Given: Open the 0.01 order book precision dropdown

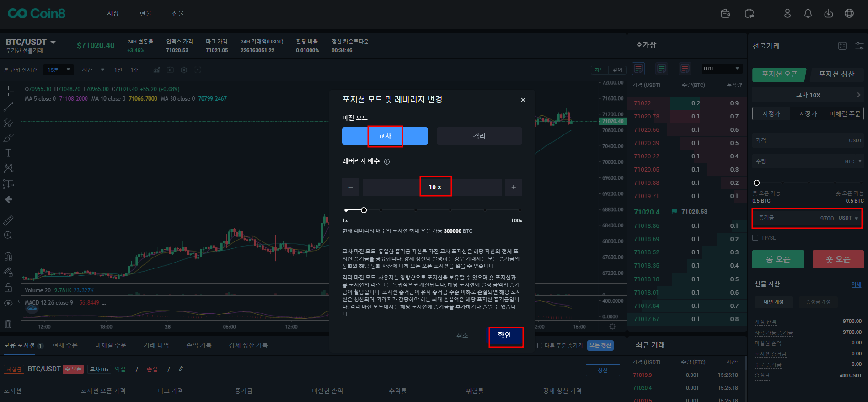Looking at the screenshot, I should pyautogui.click(x=722, y=69).
